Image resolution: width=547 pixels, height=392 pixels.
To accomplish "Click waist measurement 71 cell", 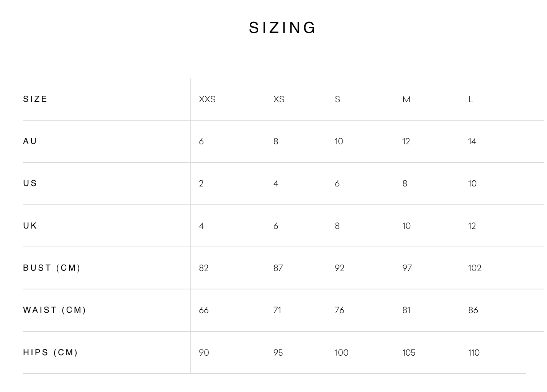I will (x=277, y=310).
